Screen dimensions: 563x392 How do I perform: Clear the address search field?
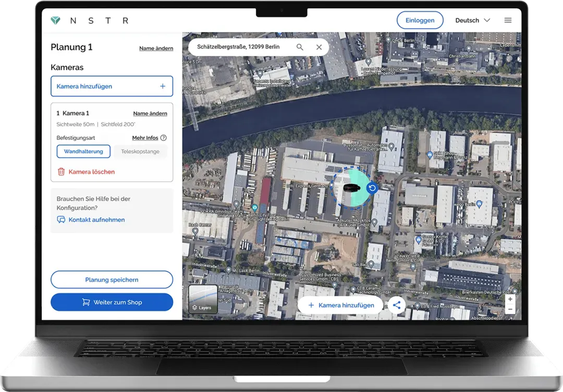(319, 47)
